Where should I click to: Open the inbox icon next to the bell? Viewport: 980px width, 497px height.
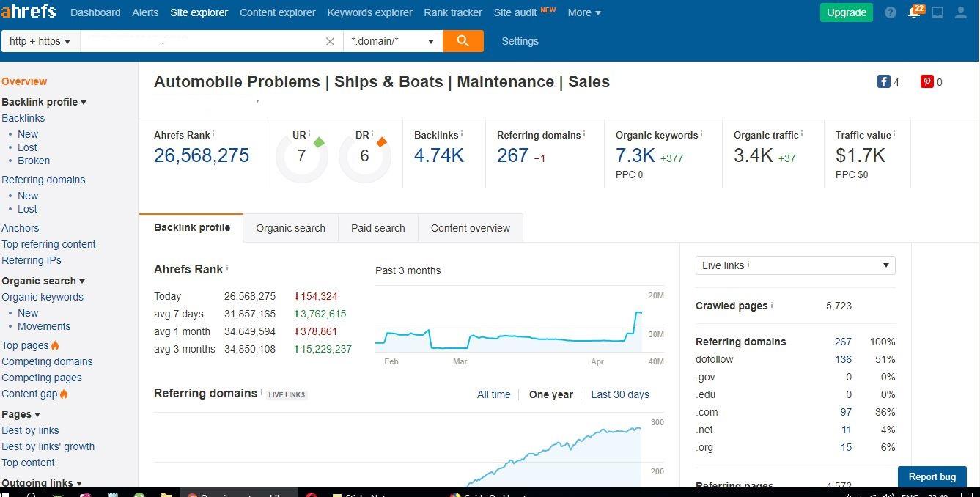click(x=939, y=12)
